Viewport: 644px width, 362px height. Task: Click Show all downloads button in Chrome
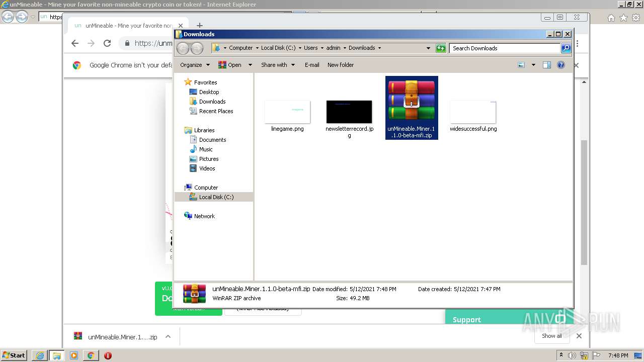click(552, 336)
